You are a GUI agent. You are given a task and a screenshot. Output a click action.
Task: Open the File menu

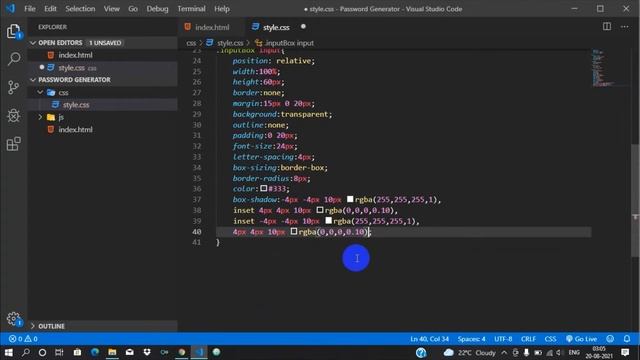coord(30,9)
